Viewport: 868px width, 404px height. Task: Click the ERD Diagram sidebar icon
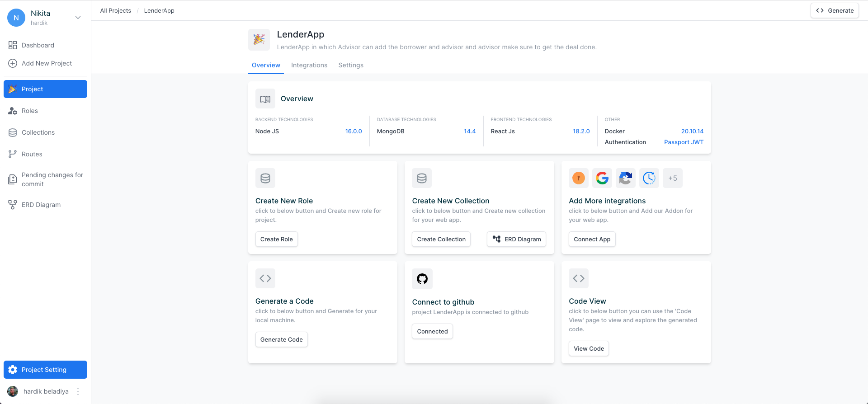point(13,205)
